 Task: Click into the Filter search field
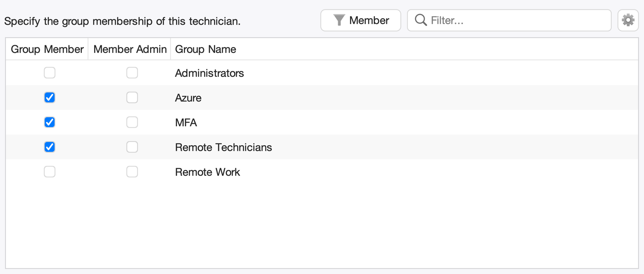509,20
